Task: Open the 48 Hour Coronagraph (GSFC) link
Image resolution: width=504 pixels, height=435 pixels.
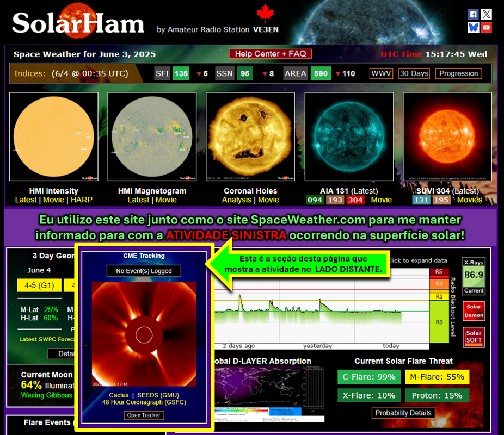Action: click(144, 402)
